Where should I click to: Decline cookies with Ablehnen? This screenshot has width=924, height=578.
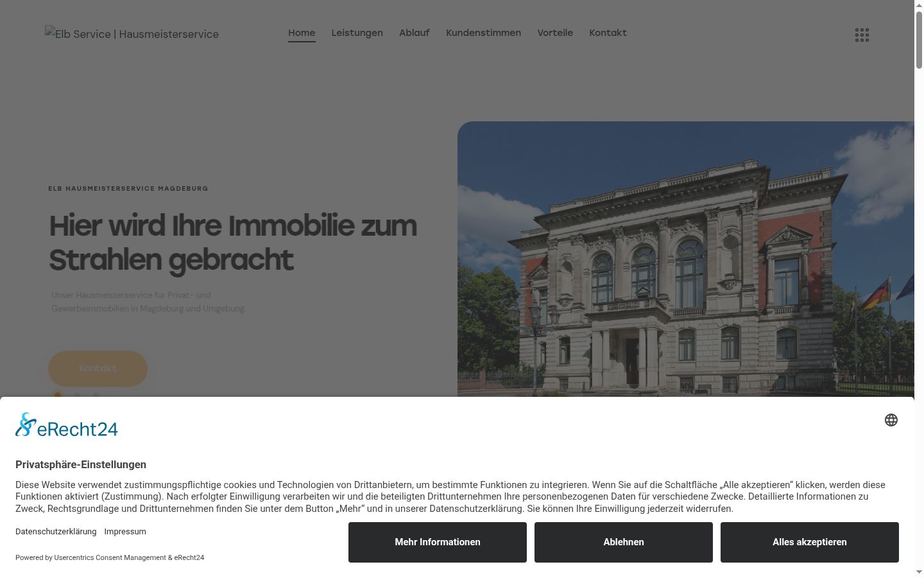tap(624, 542)
